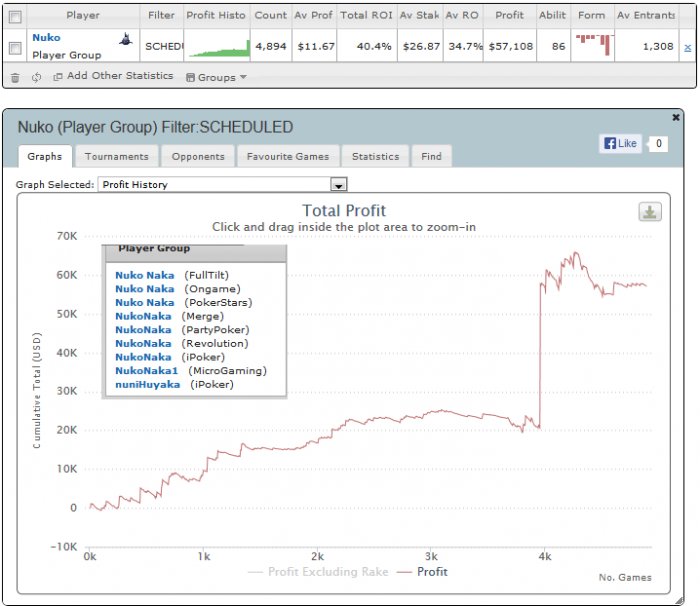Click the 86 ability value

[558, 46]
